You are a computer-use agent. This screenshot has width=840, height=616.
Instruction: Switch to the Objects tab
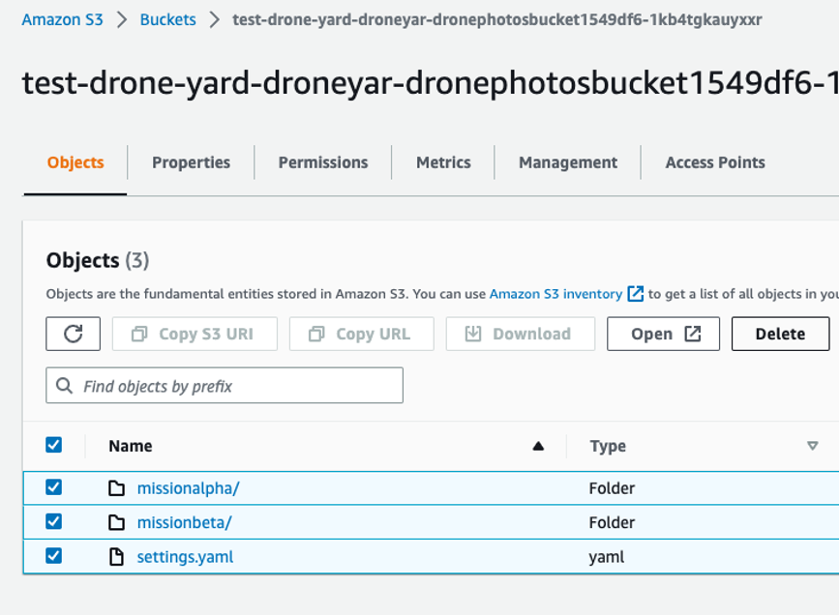75,162
